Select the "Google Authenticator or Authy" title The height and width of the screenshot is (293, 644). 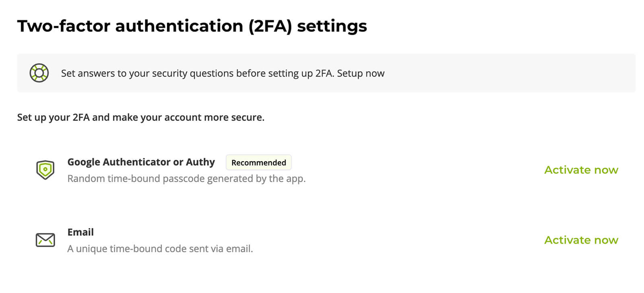pos(141,162)
